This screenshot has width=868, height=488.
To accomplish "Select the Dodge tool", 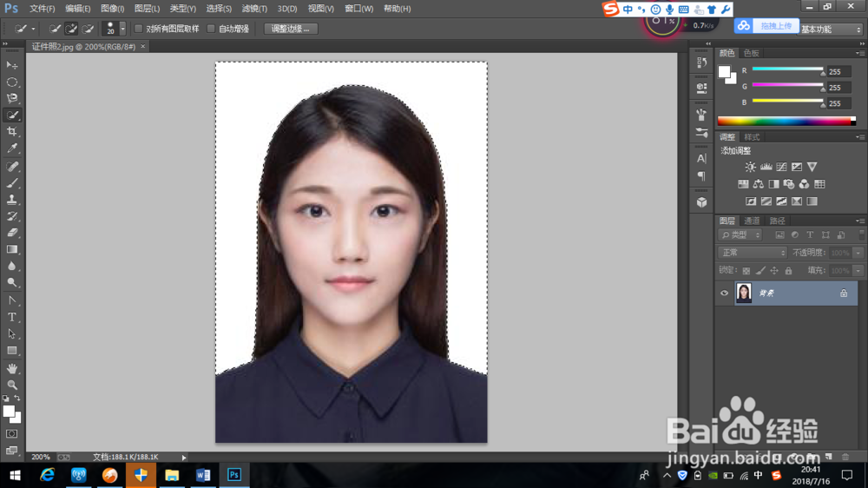I will pyautogui.click(x=11, y=282).
